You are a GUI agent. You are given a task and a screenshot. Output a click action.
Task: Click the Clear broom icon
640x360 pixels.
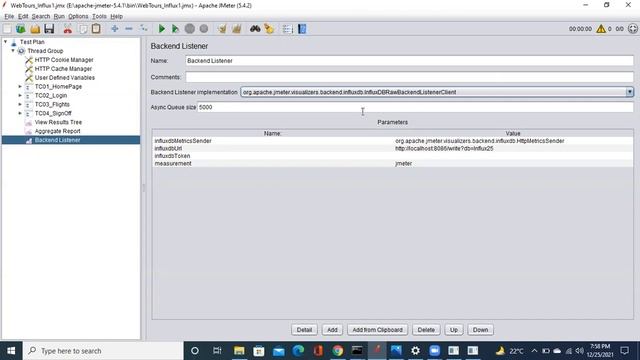coord(222,29)
